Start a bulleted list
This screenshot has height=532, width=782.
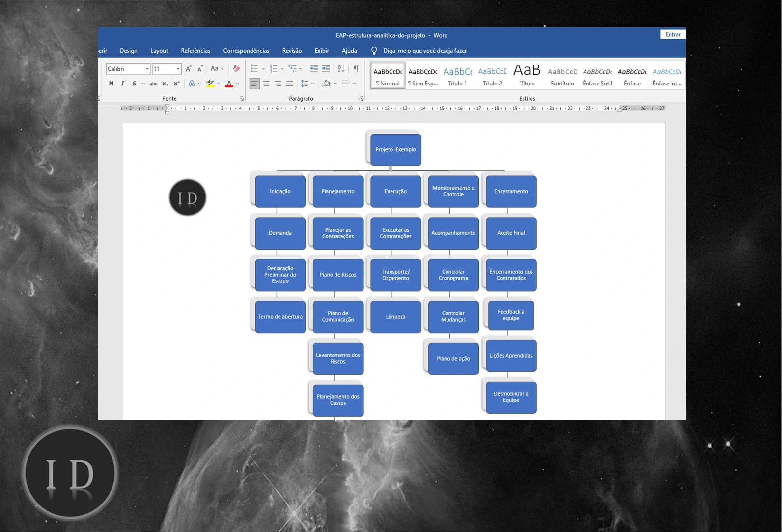point(254,69)
